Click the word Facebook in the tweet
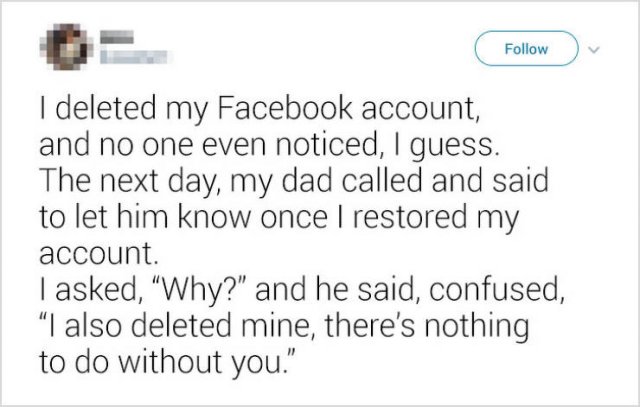Image resolution: width=640 pixels, height=407 pixels. coord(285,109)
